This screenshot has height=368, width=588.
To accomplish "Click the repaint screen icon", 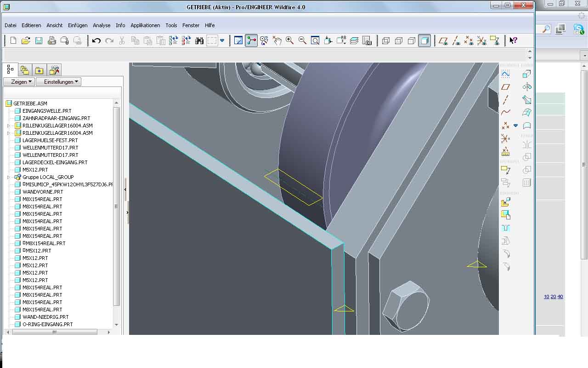I will 238,40.
